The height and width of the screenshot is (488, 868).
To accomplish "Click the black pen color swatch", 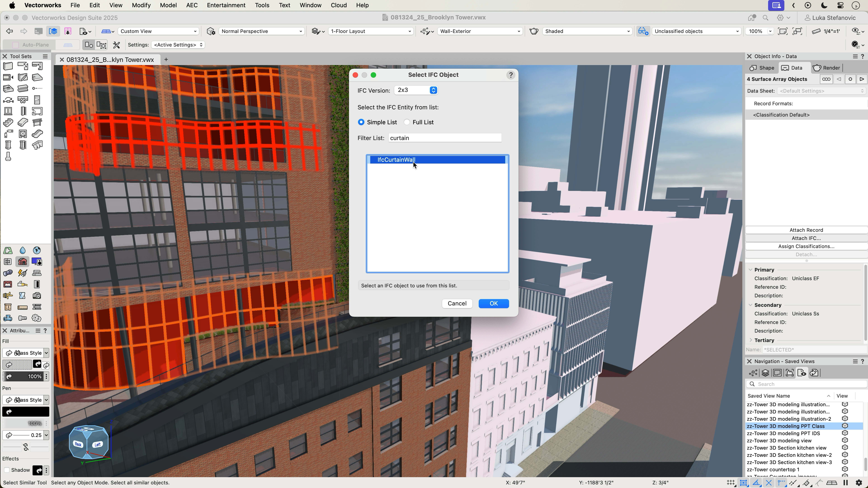I will [26, 412].
